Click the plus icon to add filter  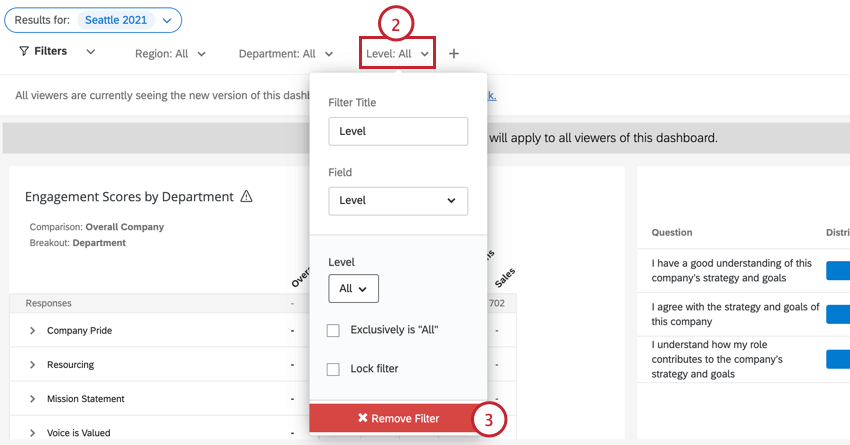(454, 54)
